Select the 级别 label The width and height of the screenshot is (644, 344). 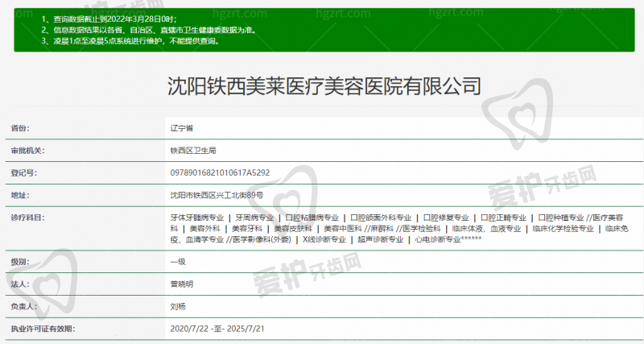pos(20,262)
